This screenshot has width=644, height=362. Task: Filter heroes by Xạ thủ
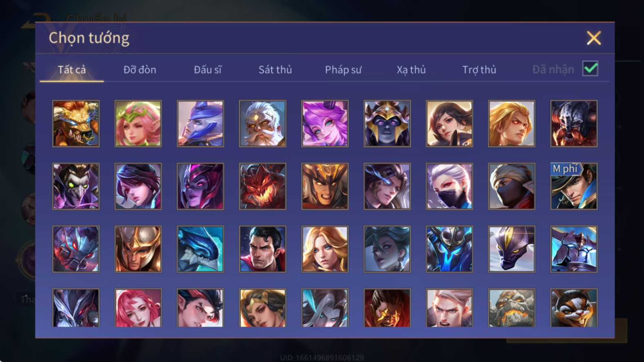411,70
